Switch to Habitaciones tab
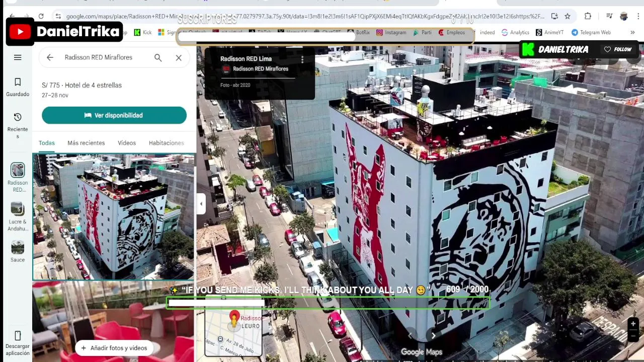Viewport: 644px width, 362px height. [x=167, y=143]
